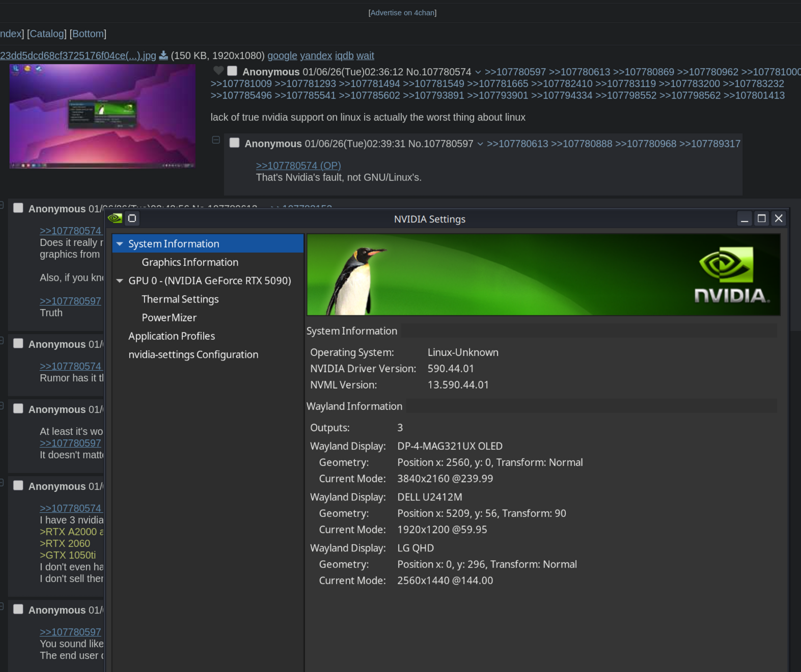Viewport: 801px width, 672px height.
Task: Select System Information in the sidebar
Action: point(208,244)
